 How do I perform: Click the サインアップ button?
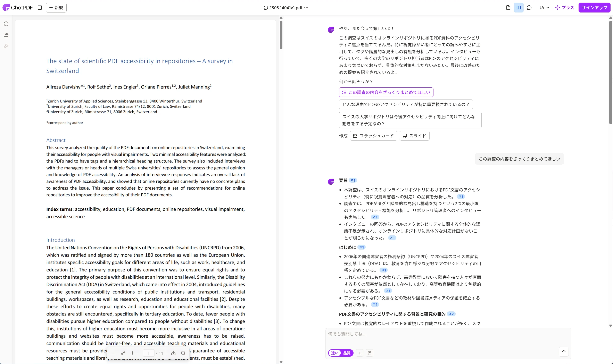click(594, 8)
